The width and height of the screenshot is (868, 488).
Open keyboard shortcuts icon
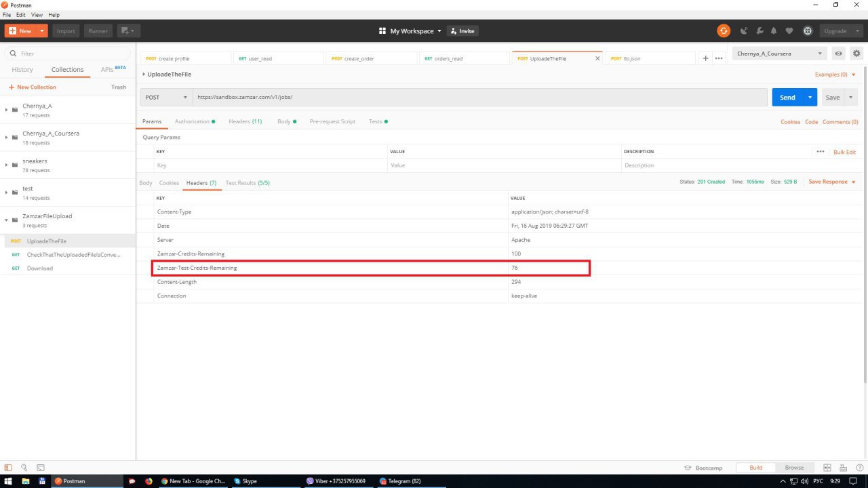click(843, 468)
